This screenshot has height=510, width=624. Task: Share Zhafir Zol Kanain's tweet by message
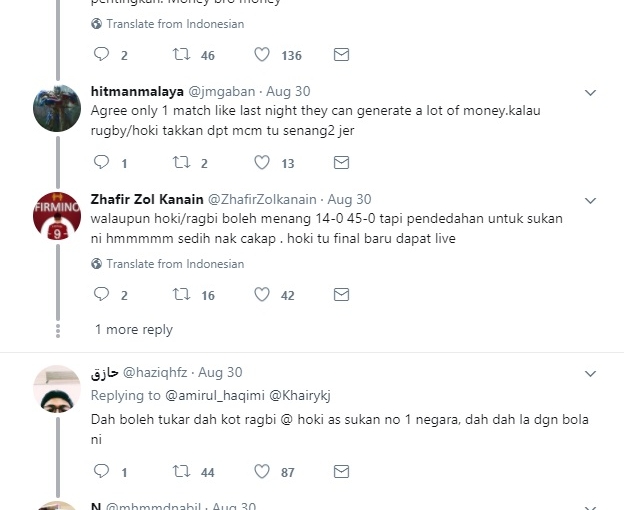341,294
